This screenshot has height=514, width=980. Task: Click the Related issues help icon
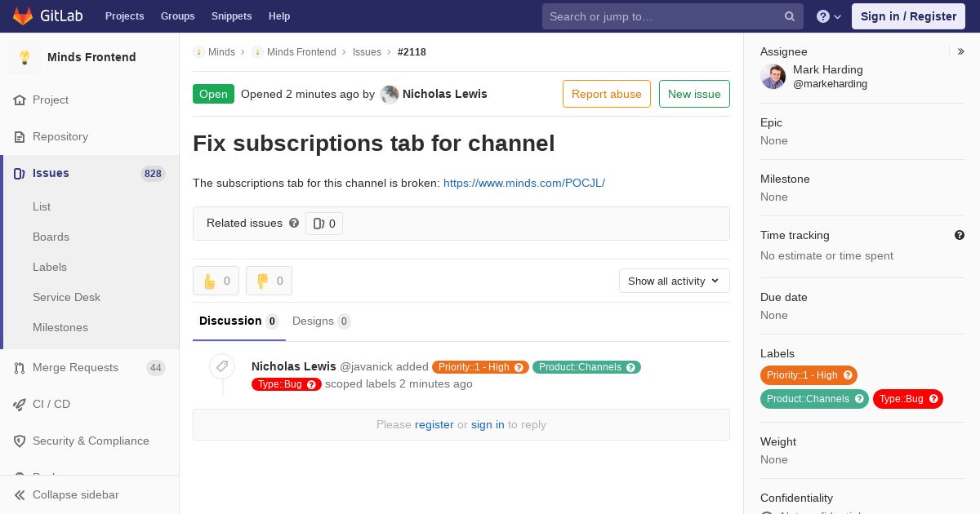[x=294, y=223]
